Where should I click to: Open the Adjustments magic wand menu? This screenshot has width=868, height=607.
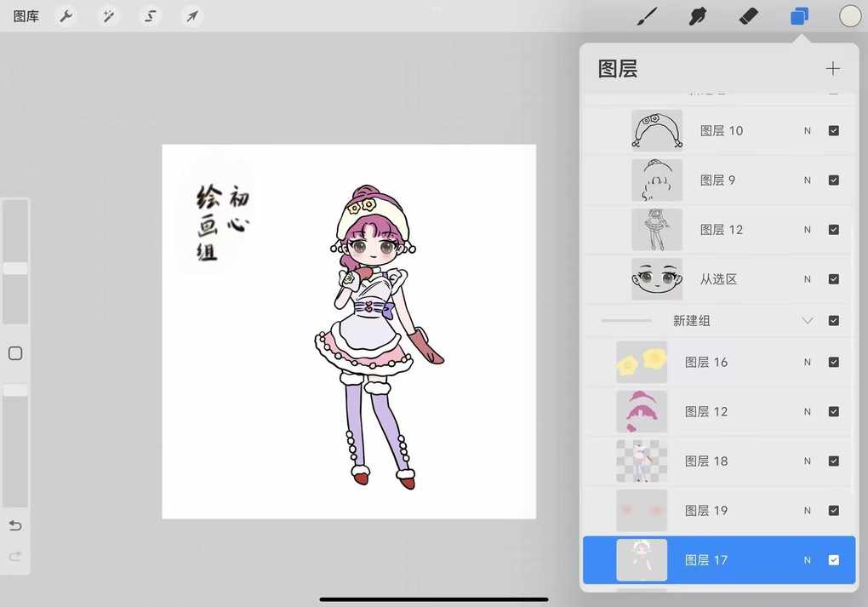click(x=109, y=16)
